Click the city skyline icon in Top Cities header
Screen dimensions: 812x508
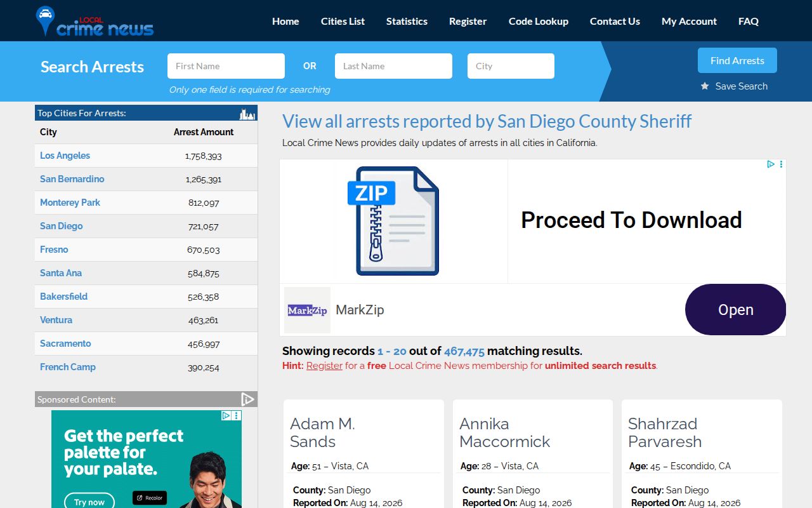247,114
